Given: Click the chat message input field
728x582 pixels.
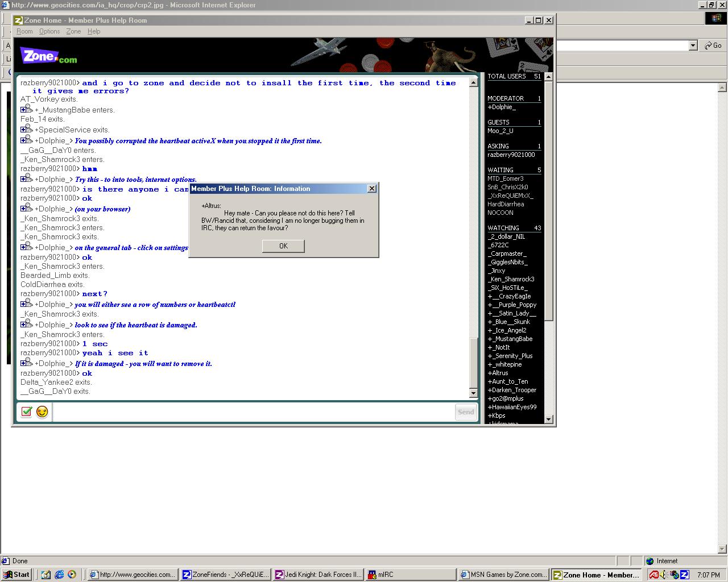Looking at the screenshot, I should pyautogui.click(x=254, y=412).
